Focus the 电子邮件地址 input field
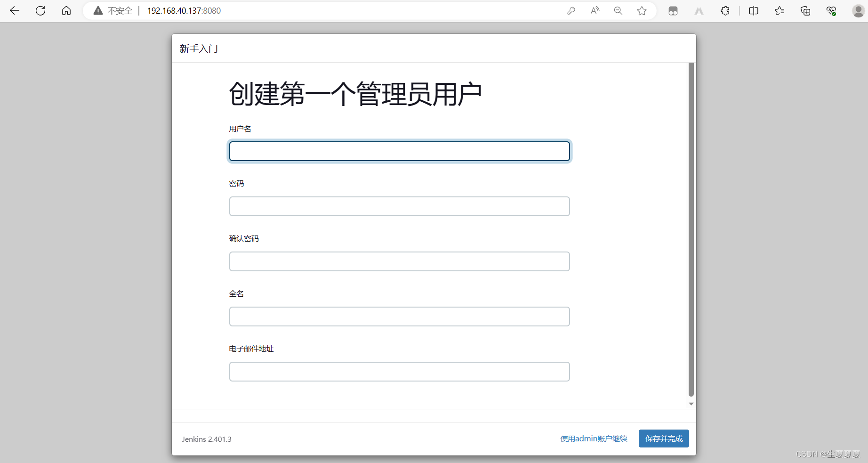The image size is (868, 463). click(400, 372)
